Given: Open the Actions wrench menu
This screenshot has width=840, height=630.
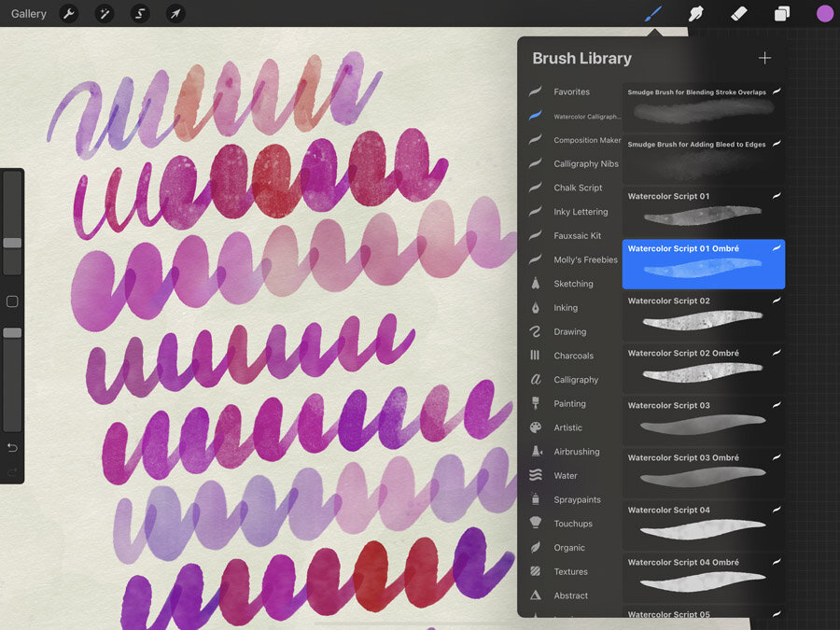Looking at the screenshot, I should coord(69,14).
